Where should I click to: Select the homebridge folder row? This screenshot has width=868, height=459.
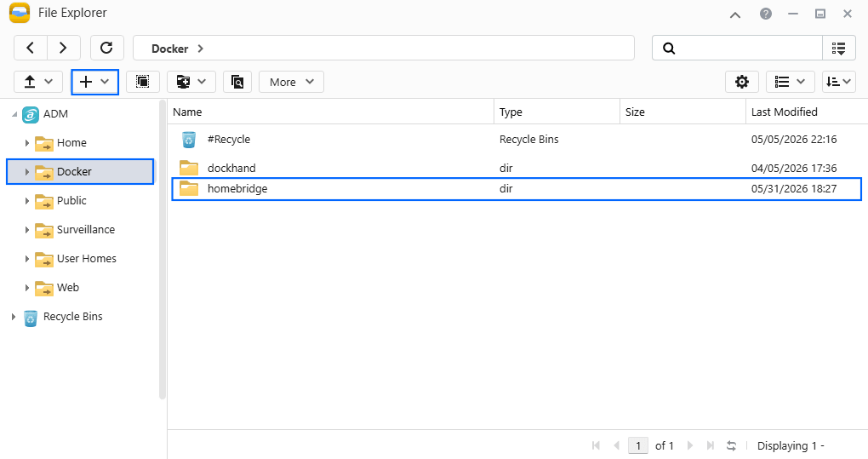[517, 189]
